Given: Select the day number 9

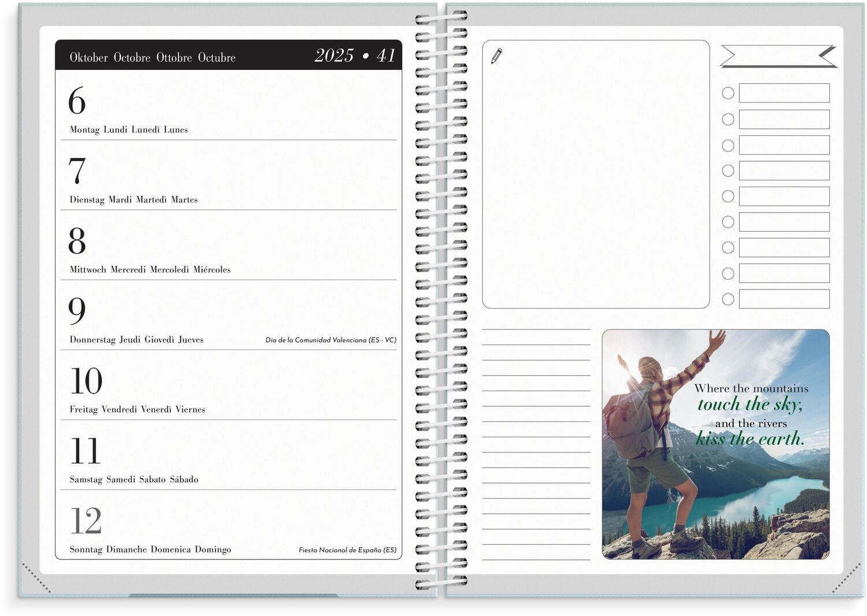Looking at the screenshot, I should click(77, 311).
